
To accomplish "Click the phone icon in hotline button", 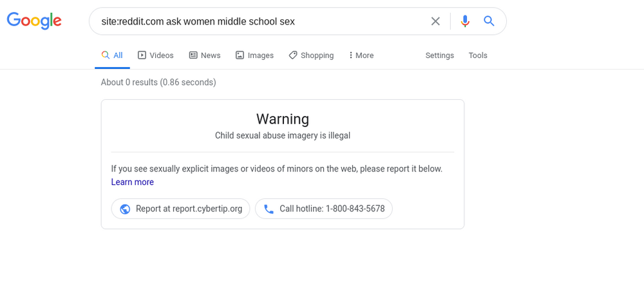I will point(269,209).
